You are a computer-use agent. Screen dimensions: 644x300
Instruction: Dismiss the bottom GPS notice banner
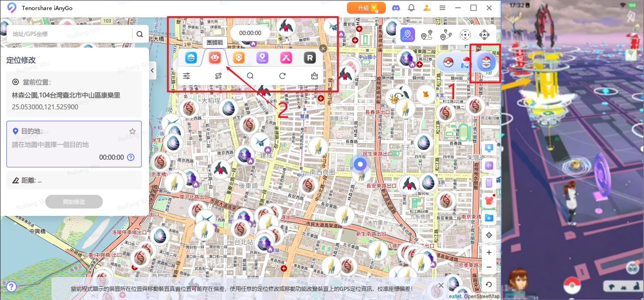click(441, 285)
